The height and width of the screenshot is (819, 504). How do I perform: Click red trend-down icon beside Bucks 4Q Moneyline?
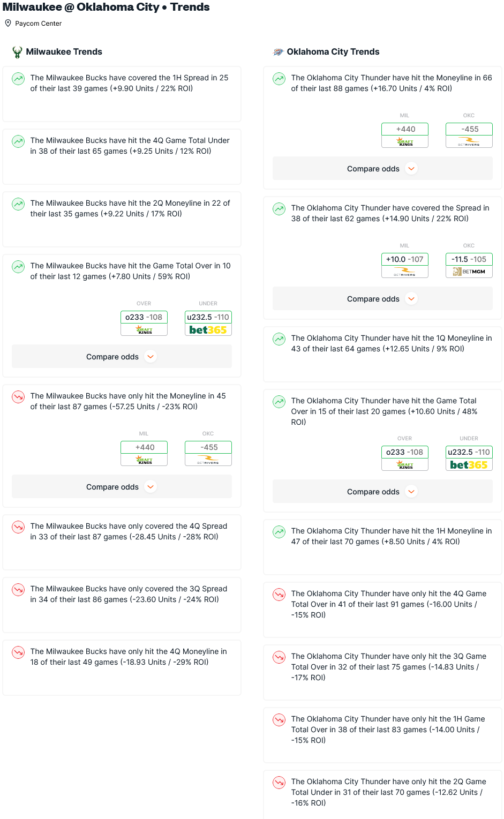coord(18,652)
